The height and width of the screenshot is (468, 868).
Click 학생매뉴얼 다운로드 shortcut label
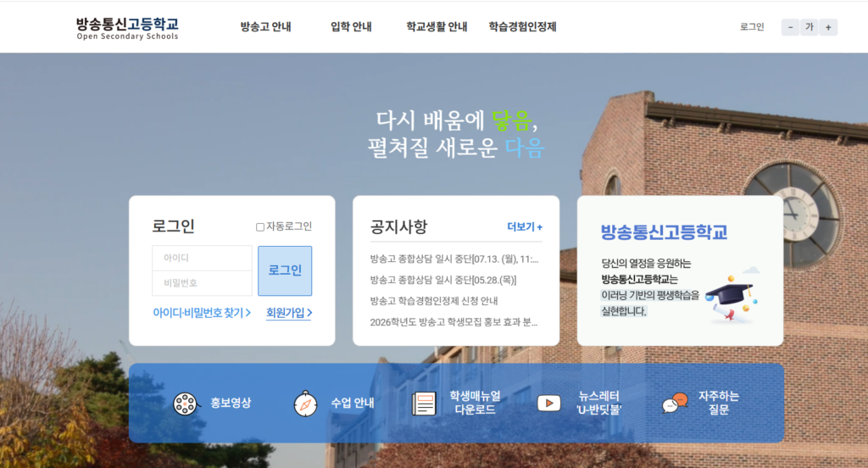click(x=475, y=404)
